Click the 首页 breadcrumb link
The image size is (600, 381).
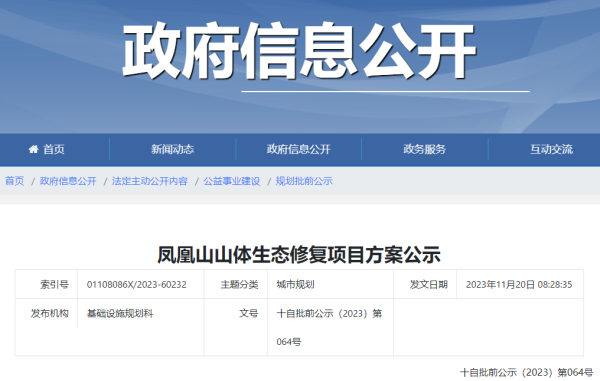[15, 181]
